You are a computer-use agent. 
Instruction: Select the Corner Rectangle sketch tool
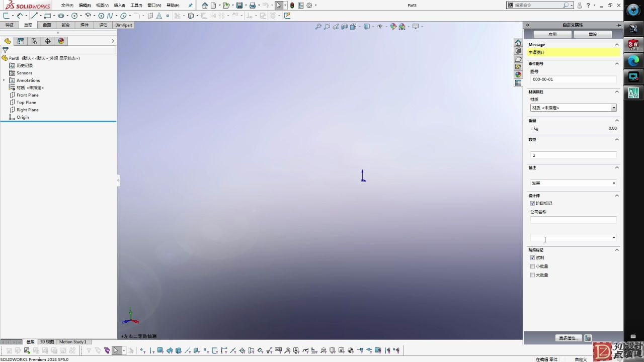[47, 16]
